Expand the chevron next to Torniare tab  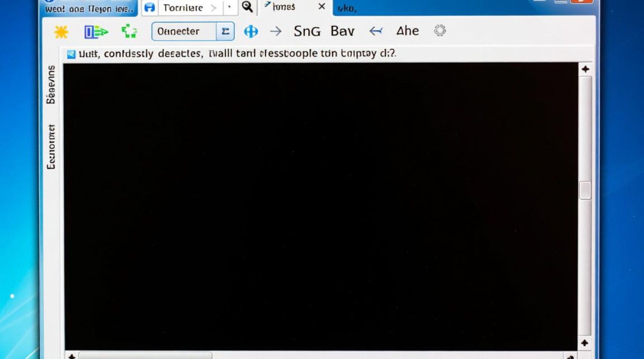pos(214,8)
